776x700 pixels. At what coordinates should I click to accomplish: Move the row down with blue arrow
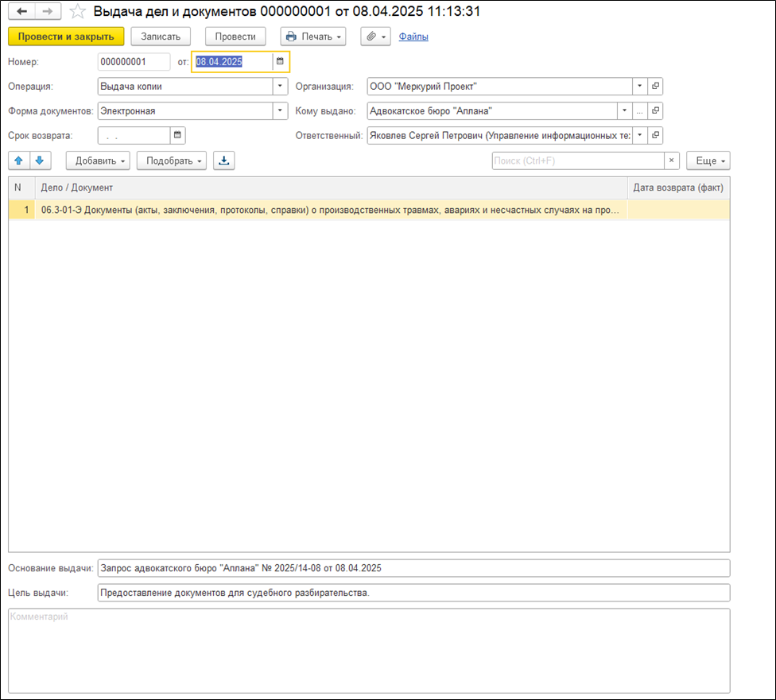click(x=38, y=160)
